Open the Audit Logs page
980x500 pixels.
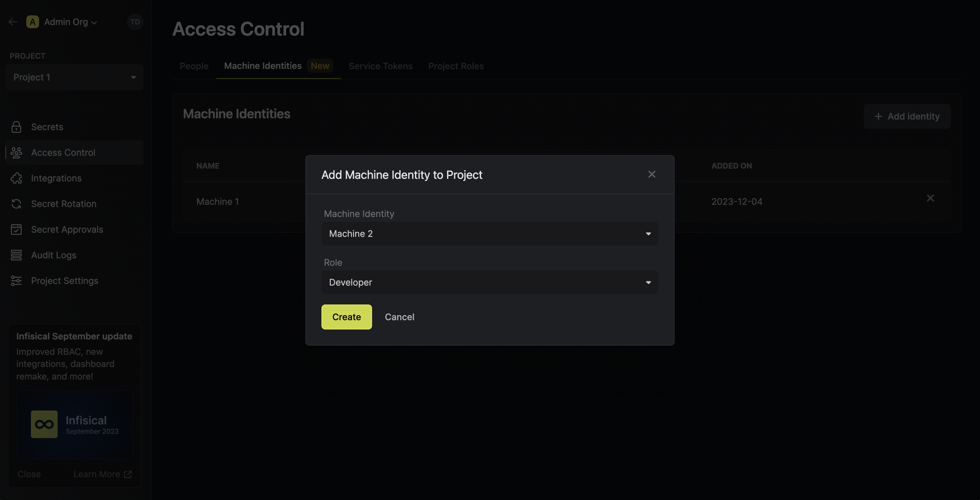click(75, 255)
